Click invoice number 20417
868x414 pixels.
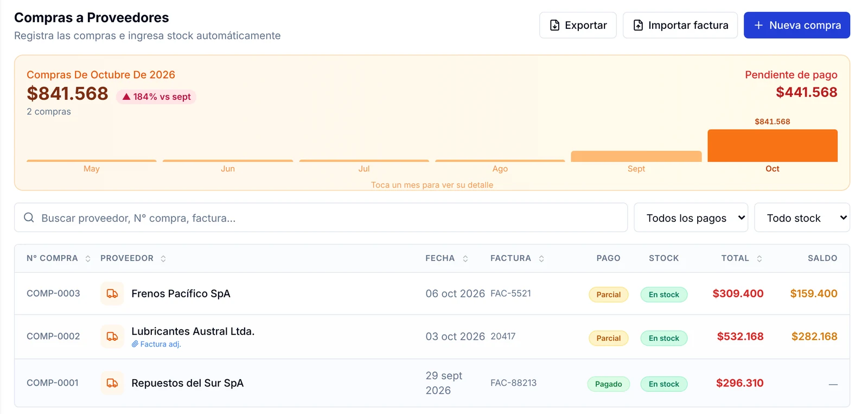[503, 336]
